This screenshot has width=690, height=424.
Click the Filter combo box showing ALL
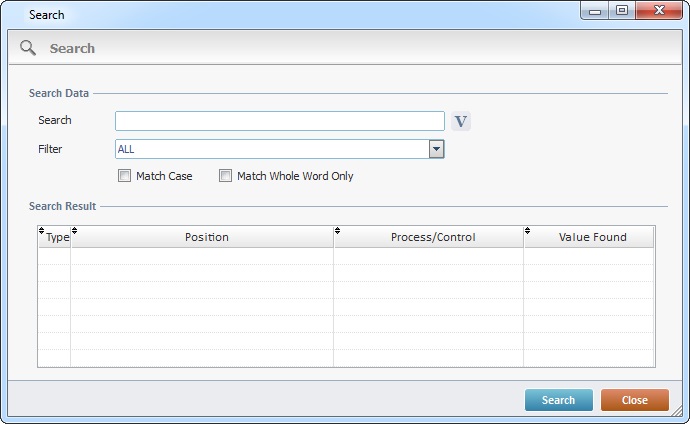point(272,149)
